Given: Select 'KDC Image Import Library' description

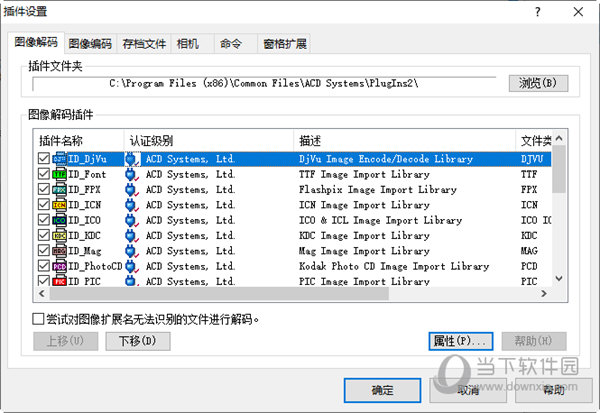Looking at the screenshot, I should click(364, 235).
